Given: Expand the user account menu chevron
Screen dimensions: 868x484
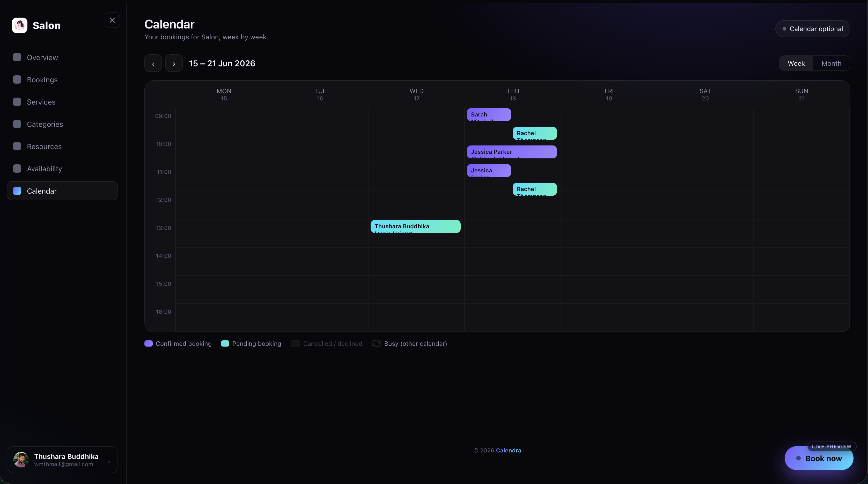Looking at the screenshot, I should click(x=109, y=461).
